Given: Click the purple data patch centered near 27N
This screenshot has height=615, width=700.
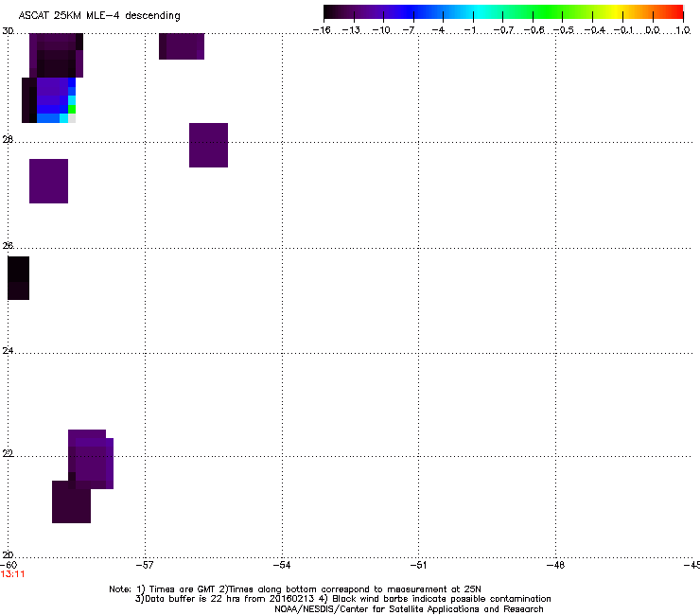Looking at the screenshot, I should point(48,181).
